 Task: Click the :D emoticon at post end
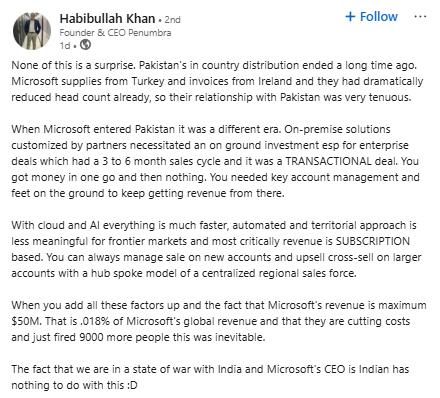(x=132, y=385)
